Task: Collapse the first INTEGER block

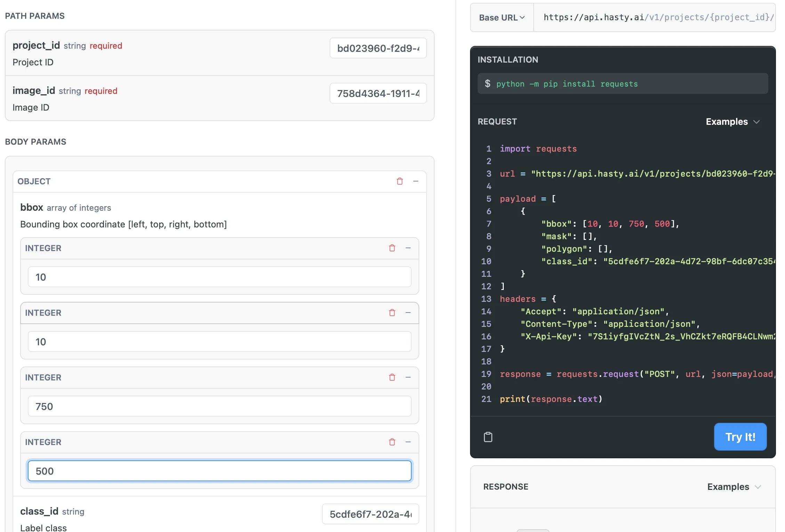Action: [x=408, y=248]
